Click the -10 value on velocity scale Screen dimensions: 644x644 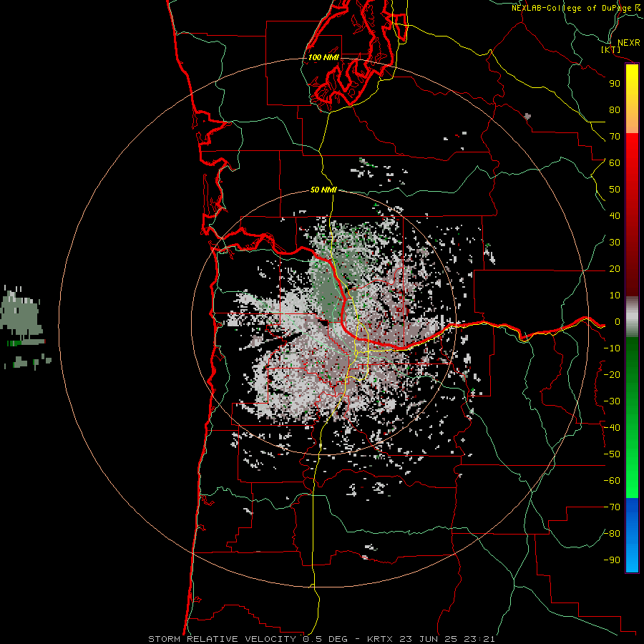click(x=612, y=348)
